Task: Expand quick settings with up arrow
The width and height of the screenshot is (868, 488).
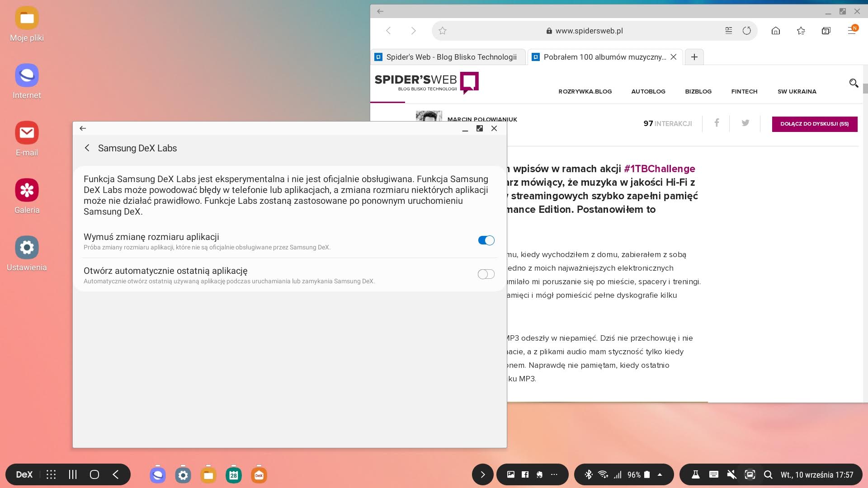Action: coord(660,474)
